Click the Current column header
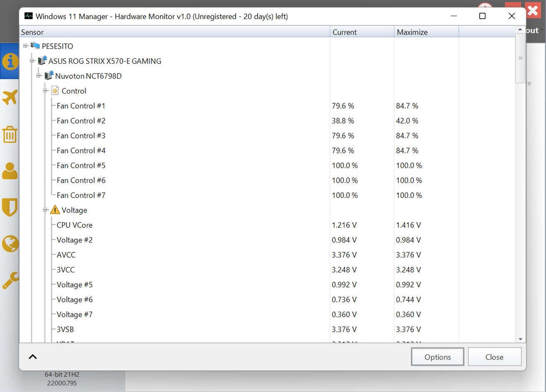 pyautogui.click(x=362, y=32)
